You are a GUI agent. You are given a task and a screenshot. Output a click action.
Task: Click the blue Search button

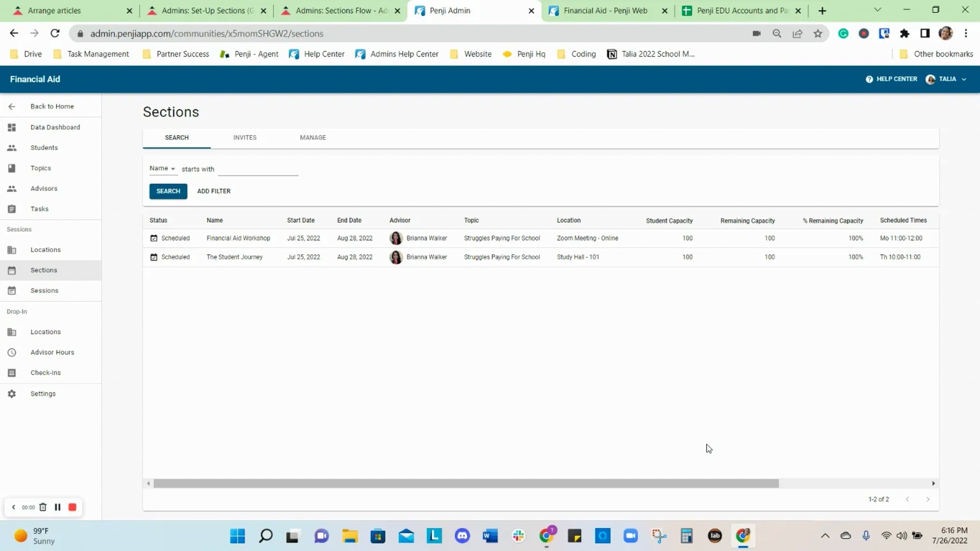[x=168, y=191]
